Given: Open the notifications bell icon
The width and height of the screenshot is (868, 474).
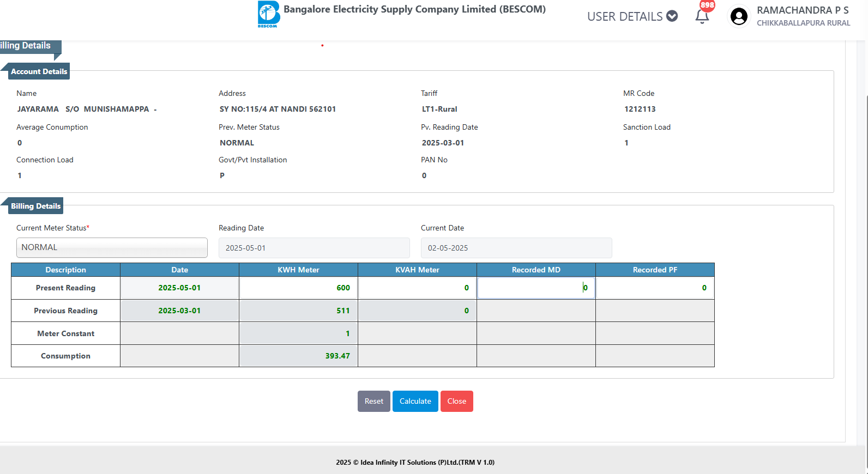Looking at the screenshot, I should click(702, 16).
